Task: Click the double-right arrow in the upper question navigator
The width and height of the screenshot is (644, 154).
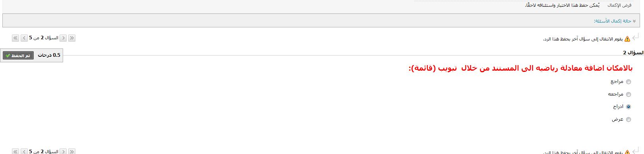Action: point(72,38)
